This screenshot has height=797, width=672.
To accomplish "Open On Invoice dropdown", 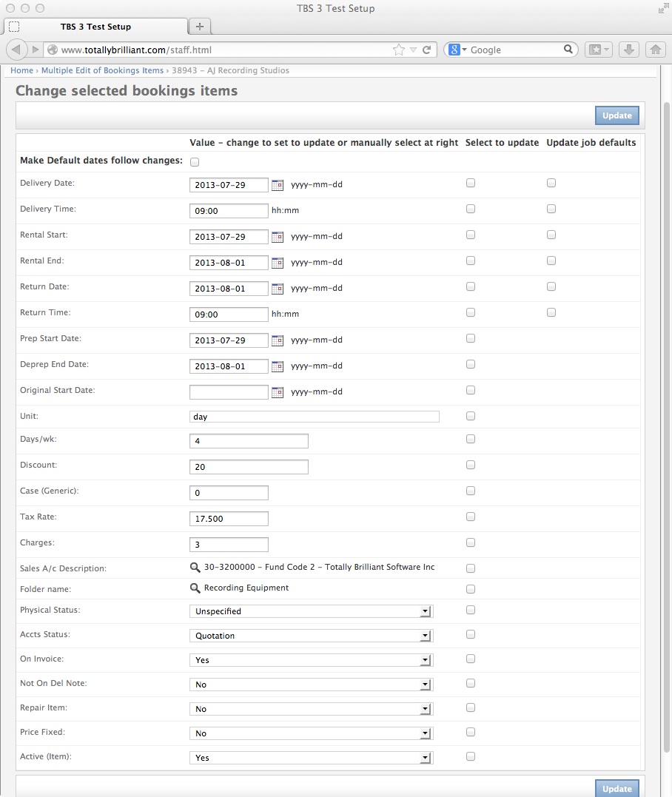I will tap(311, 660).
